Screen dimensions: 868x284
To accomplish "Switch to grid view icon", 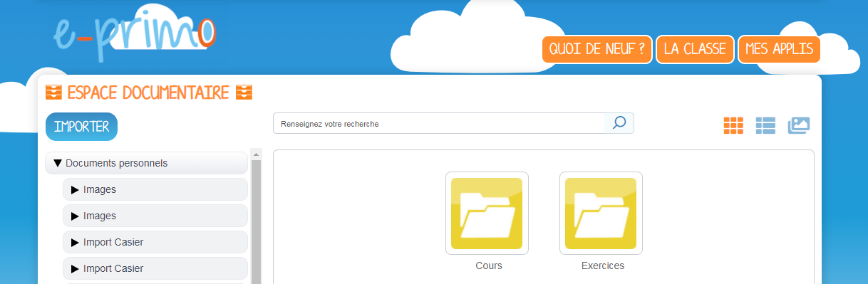I will 733,125.
